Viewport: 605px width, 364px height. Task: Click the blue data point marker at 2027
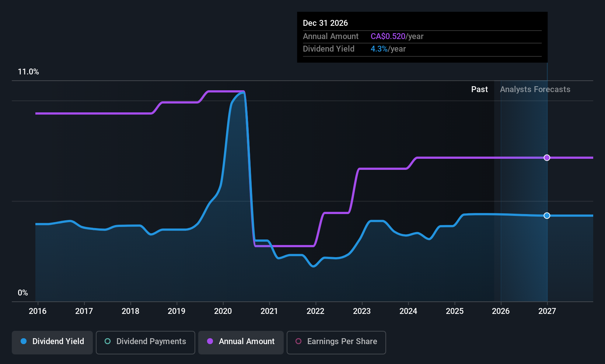click(x=547, y=216)
